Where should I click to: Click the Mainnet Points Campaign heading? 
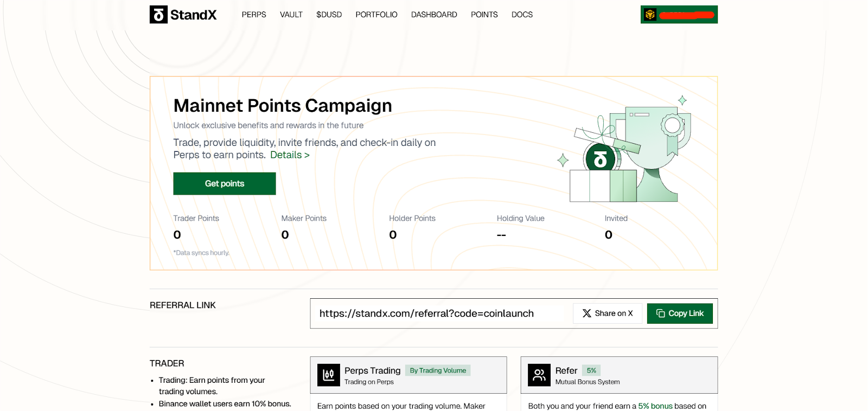coord(283,106)
